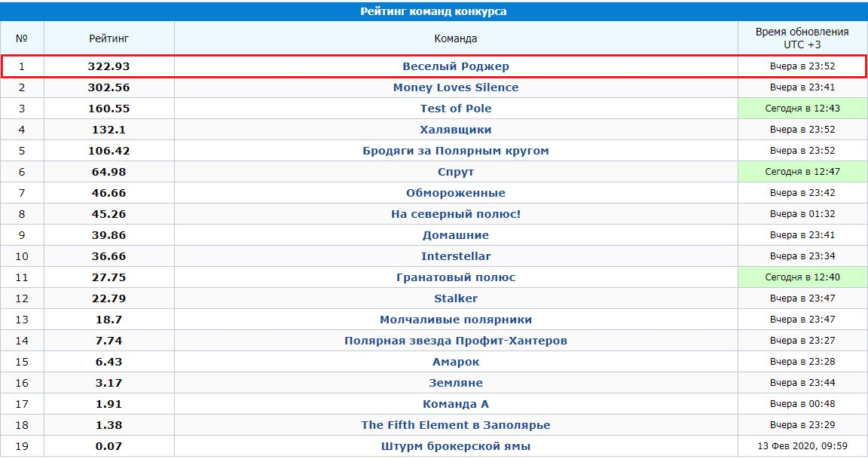Click the Команда А team link

tap(455, 404)
